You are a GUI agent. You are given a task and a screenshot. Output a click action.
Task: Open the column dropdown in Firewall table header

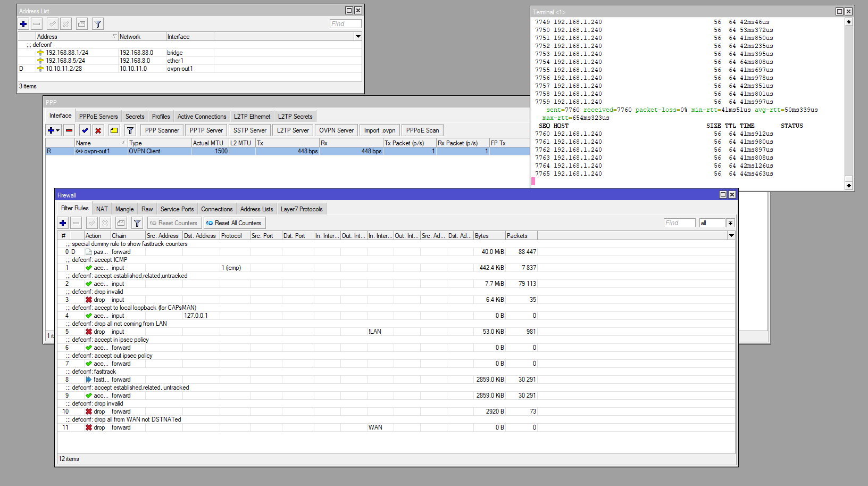pos(731,236)
